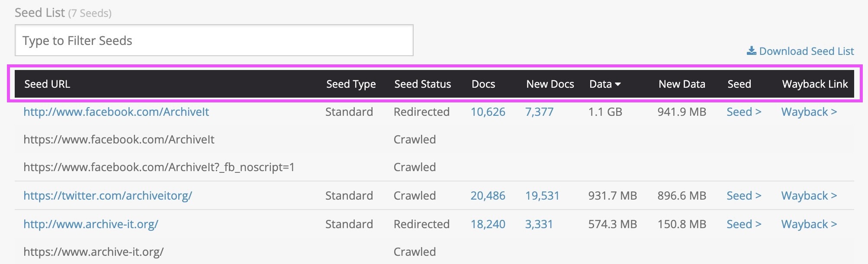Viewport: 868px width, 264px height.
Task: Sort by the Seed Status column header
Action: pos(422,84)
